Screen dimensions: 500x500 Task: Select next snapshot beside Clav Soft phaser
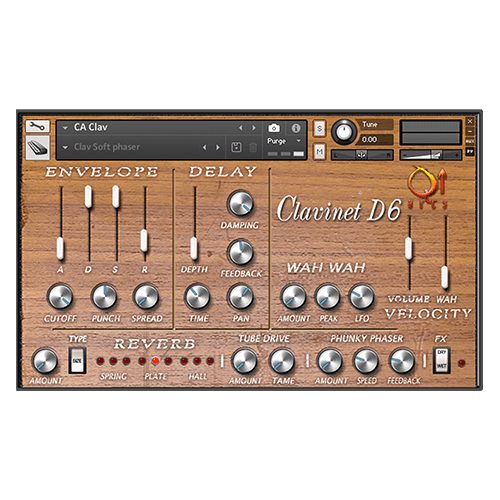[218, 147]
